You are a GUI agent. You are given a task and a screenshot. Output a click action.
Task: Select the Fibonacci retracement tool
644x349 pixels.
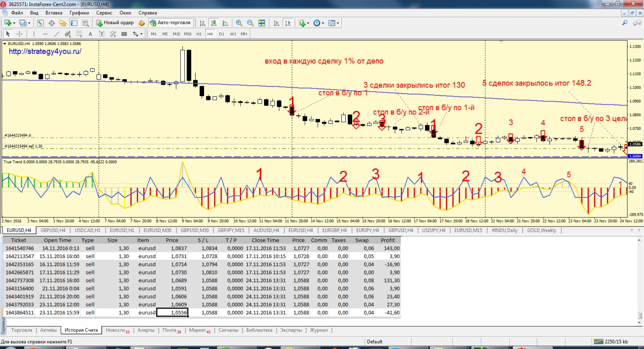click(79, 34)
